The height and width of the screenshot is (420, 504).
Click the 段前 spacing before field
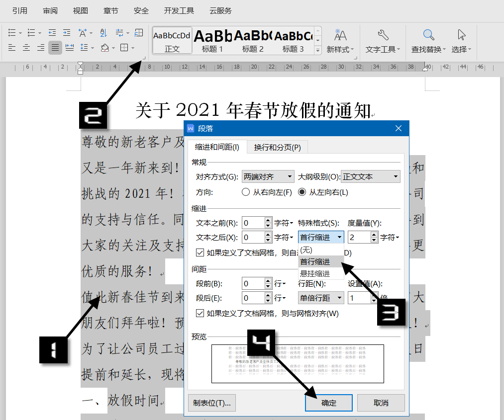click(x=253, y=283)
